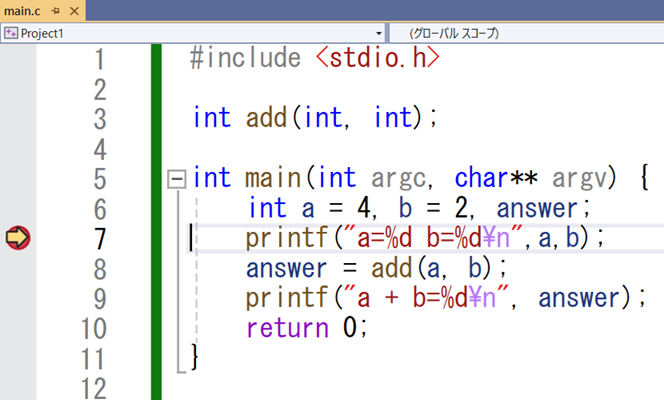Click the argc parameter in main
The image size is (664, 400).
396,178
